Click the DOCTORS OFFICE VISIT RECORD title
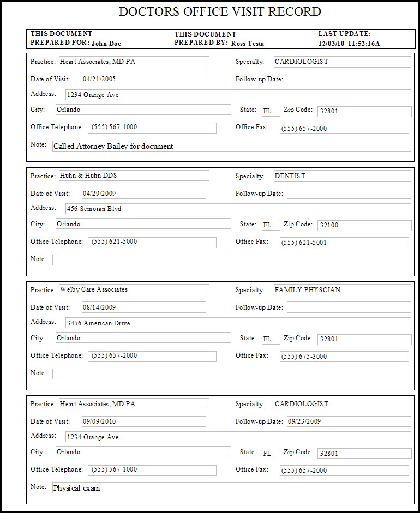The image size is (420, 513). tap(220, 12)
